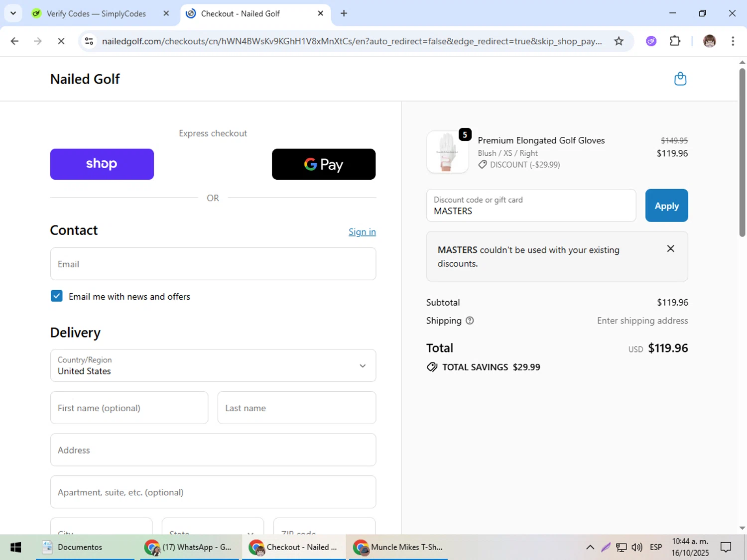Viewport: 747px width, 560px height.
Task: Open the tab search dropdown arrow
Action: click(13, 13)
